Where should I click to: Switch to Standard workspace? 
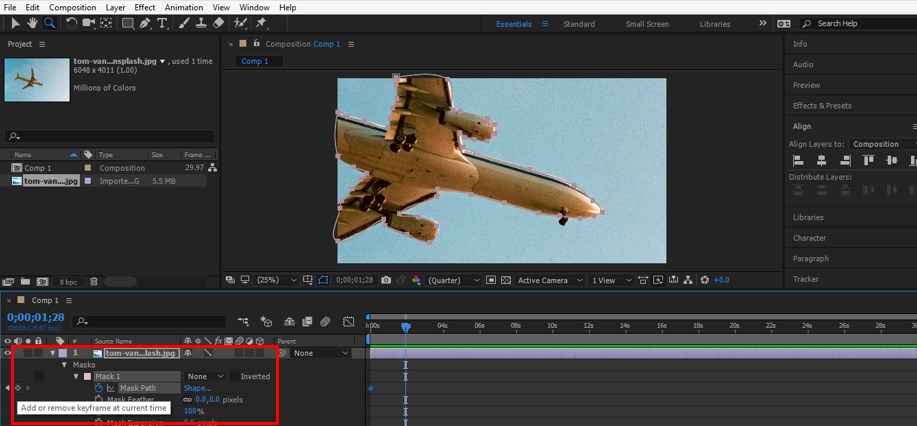(x=579, y=24)
